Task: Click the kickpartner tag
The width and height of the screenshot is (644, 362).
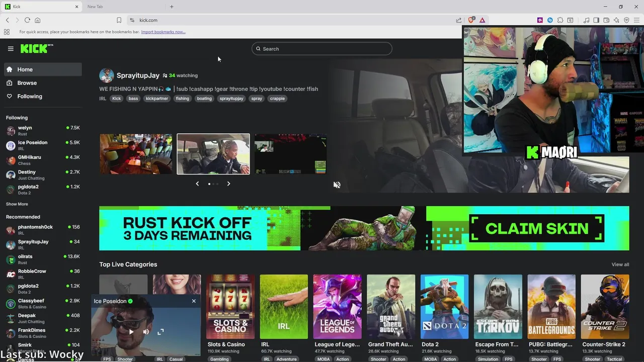Action: tap(157, 99)
